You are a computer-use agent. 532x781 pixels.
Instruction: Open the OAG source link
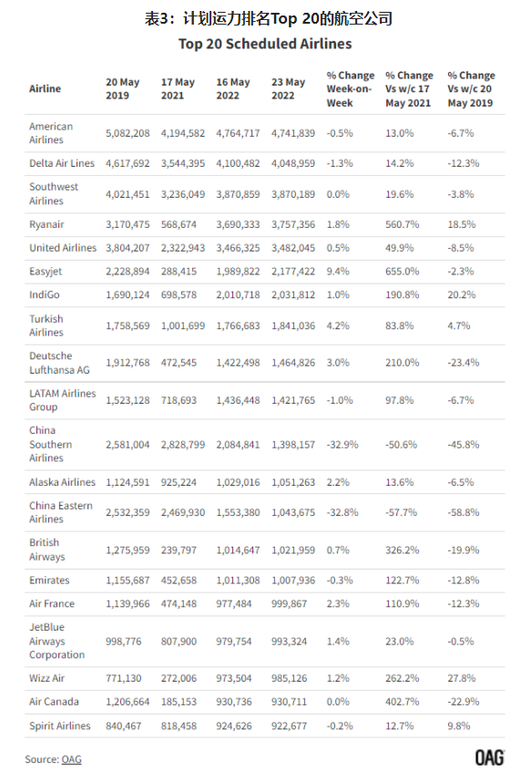[71, 759]
